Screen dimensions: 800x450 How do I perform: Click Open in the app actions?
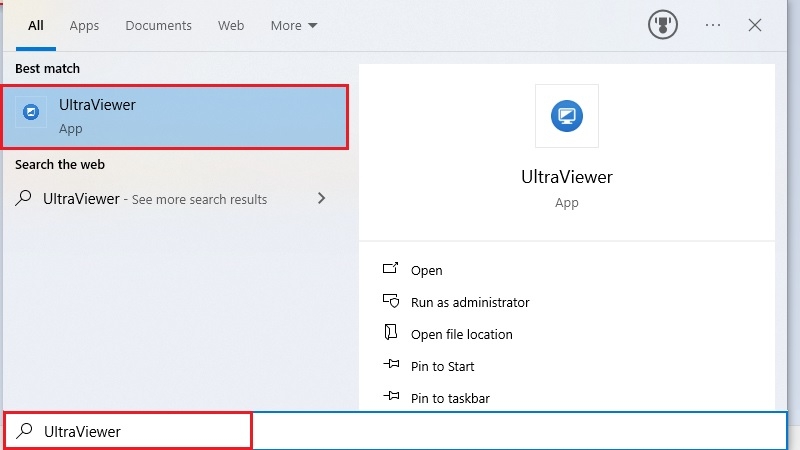(427, 270)
